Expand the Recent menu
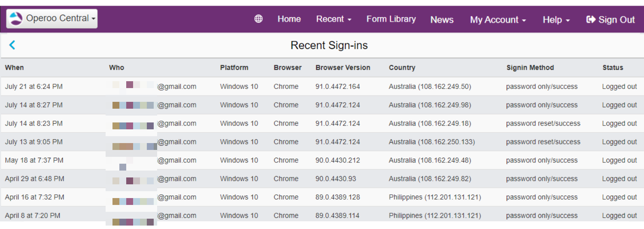Image resolution: width=644 pixels, height=229 pixels. [334, 19]
